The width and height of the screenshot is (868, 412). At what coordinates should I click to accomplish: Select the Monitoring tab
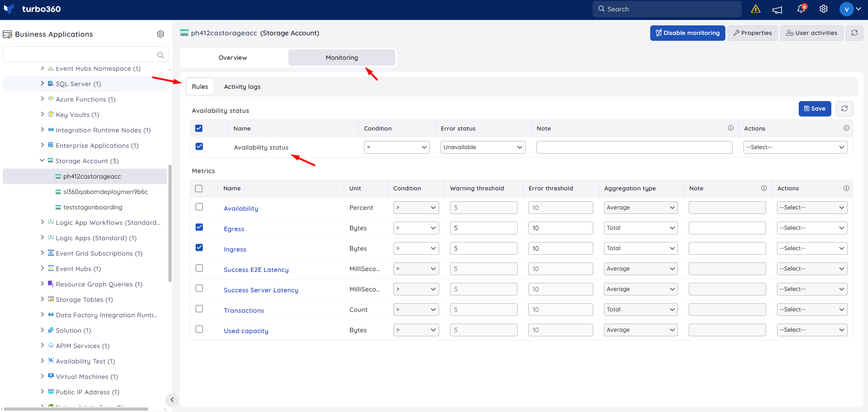click(342, 58)
